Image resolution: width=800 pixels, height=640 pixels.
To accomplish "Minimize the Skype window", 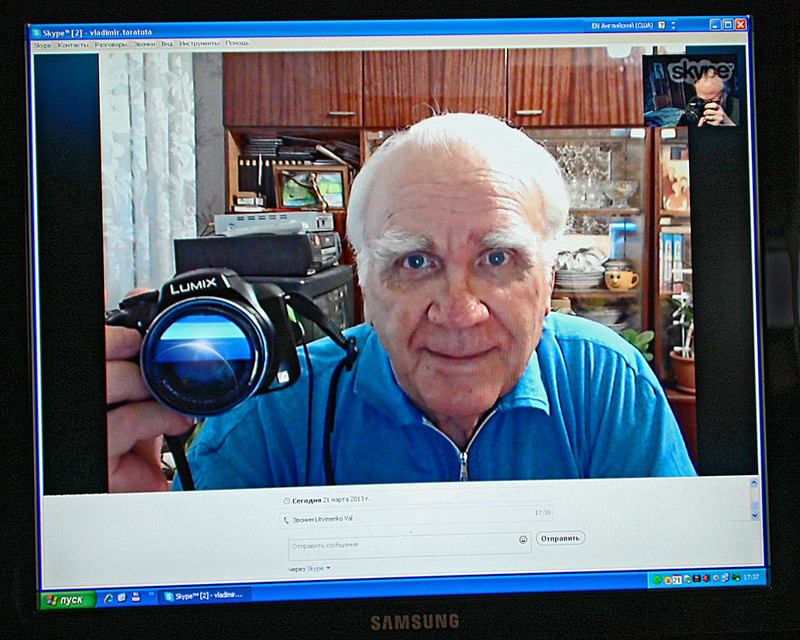I will pos(716,24).
